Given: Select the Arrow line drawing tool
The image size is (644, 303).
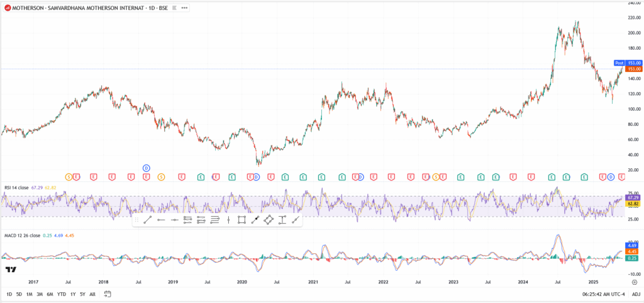Looking at the screenshot, I should click(255, 220).
